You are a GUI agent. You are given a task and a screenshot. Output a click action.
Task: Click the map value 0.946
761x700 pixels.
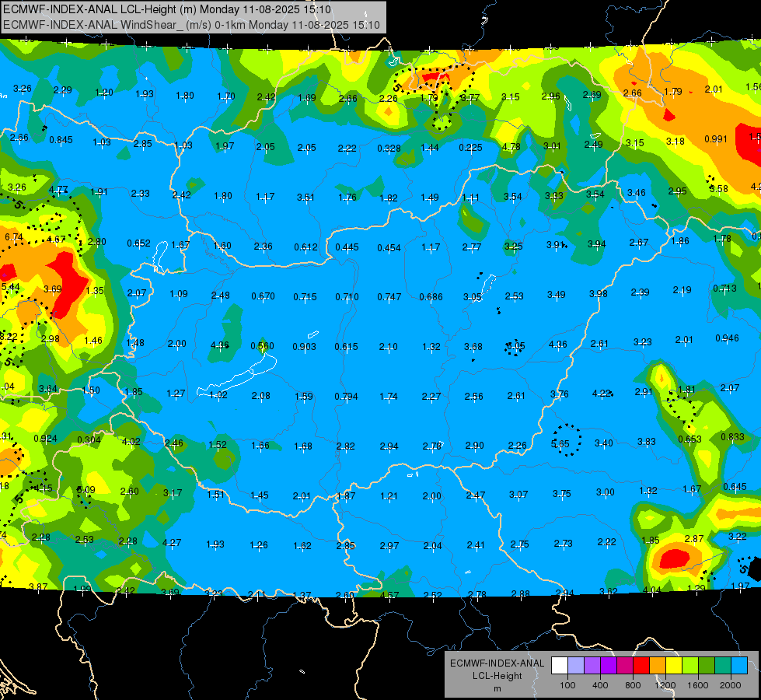727,338
